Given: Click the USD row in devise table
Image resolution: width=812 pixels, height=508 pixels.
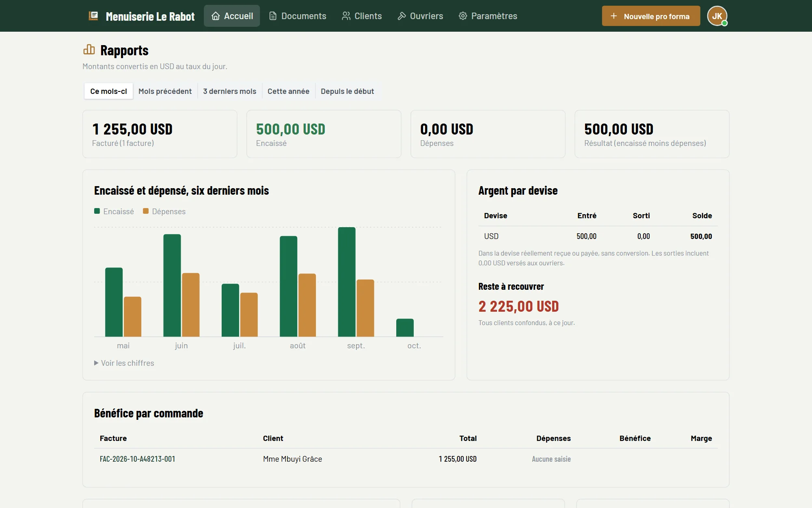Looking at the screenshot, I should click(598, 236).
